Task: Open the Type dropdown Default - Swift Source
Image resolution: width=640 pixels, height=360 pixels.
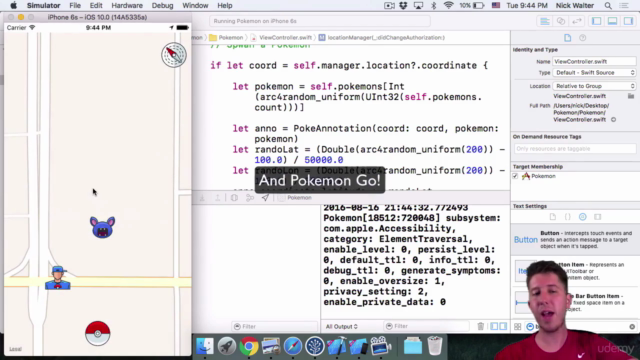Action: pyautogui.click(x=594, y=73)
